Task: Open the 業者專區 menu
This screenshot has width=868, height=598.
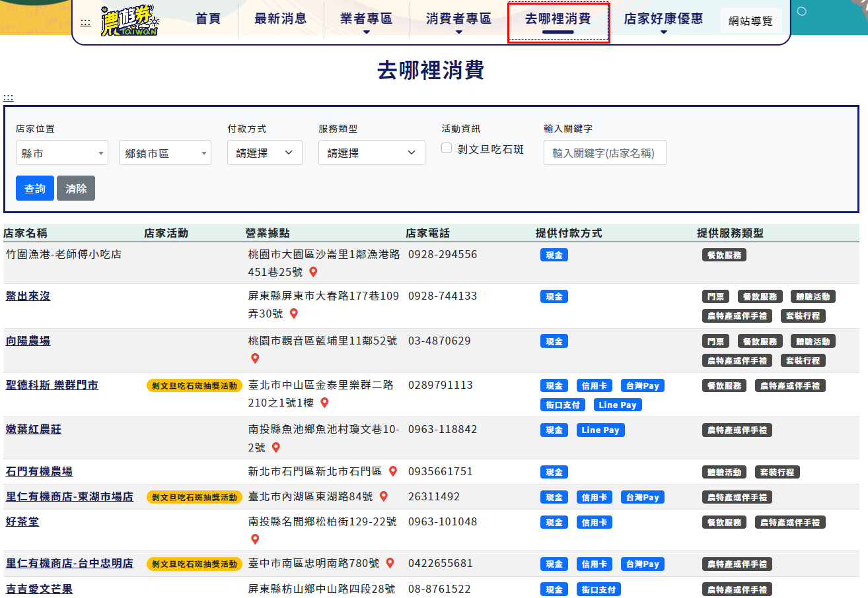Action: 366,19
